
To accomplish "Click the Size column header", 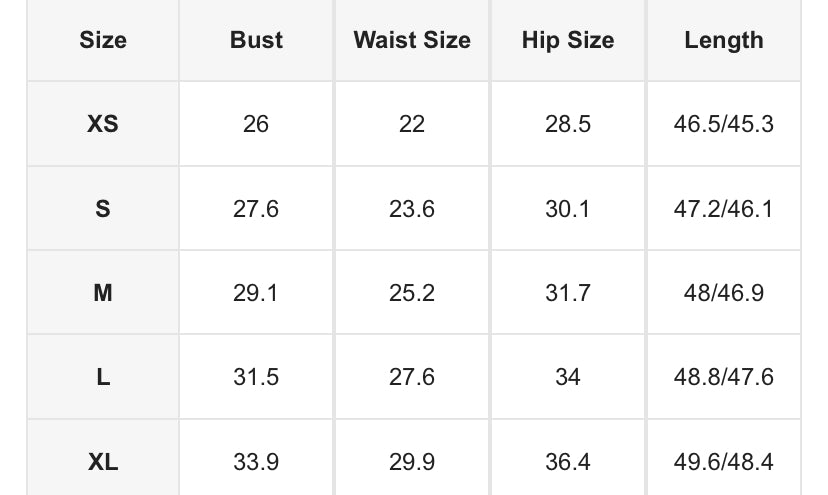I will click(103, 40).
